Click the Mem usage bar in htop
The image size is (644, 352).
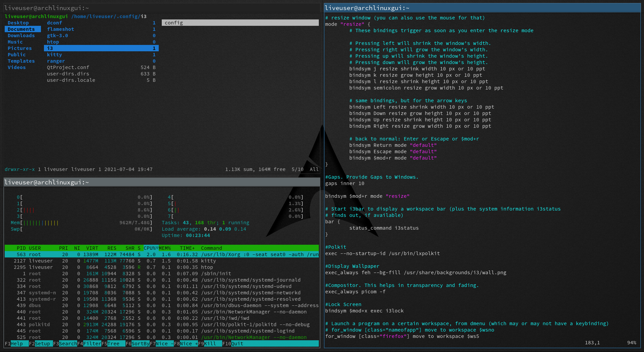82,223
